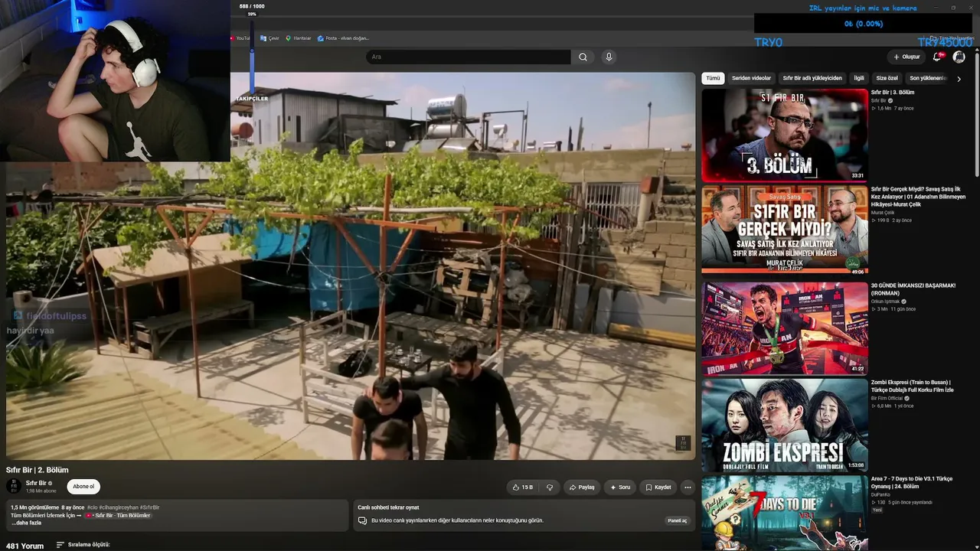Open the Ironman video thumbnail
The height and width of the screenshot is (551, 980).
coord(785,328)
